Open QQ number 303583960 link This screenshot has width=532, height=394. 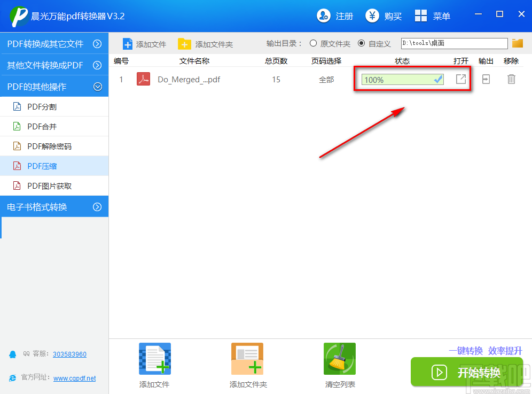(x=69, y=354)
